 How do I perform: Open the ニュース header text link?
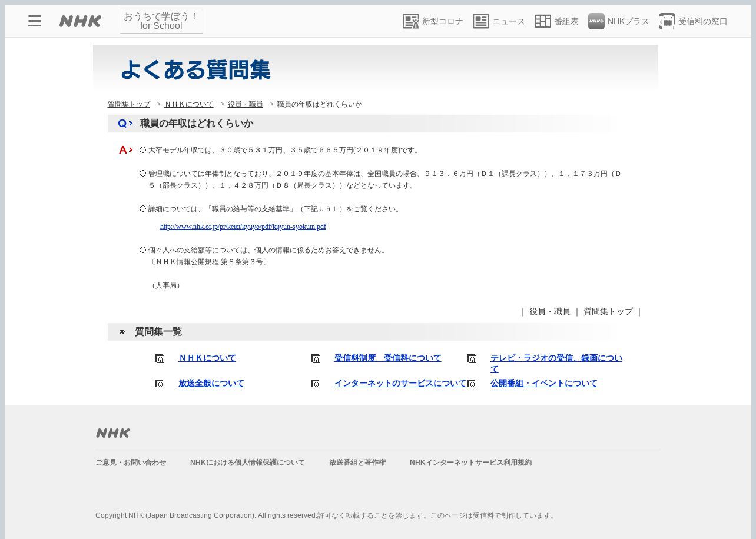509,21
